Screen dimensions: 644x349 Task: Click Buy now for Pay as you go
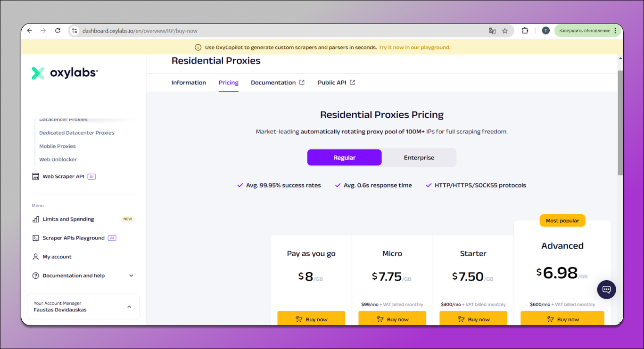point(311,318)
